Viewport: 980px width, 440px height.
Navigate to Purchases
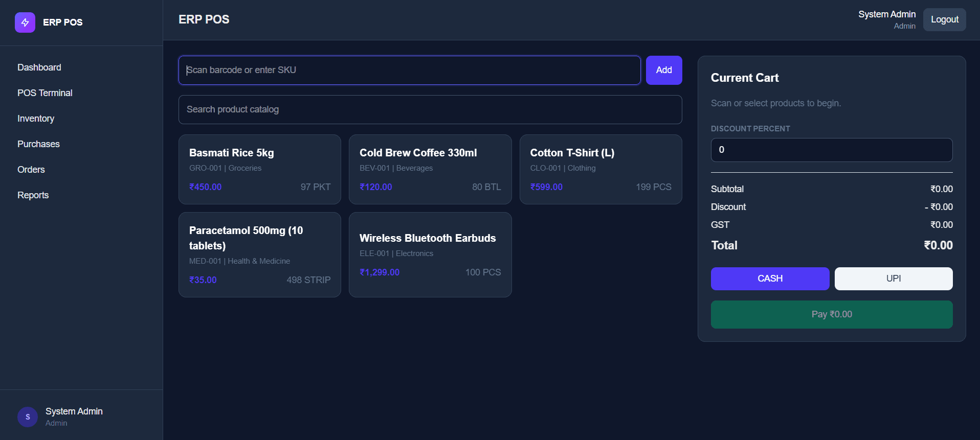[x=38, y=144]
